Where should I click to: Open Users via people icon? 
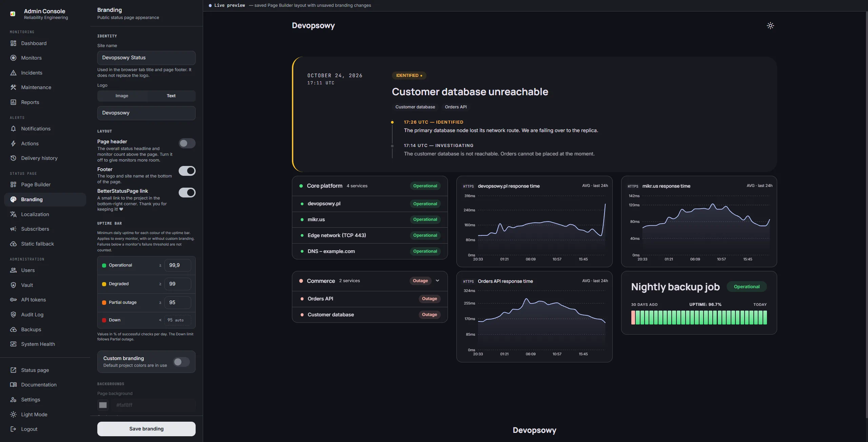[13, 270]
